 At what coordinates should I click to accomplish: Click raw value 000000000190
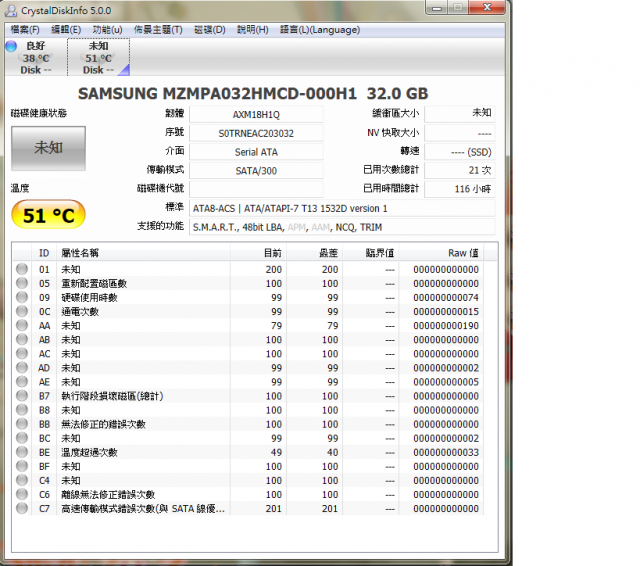point(446,326)
